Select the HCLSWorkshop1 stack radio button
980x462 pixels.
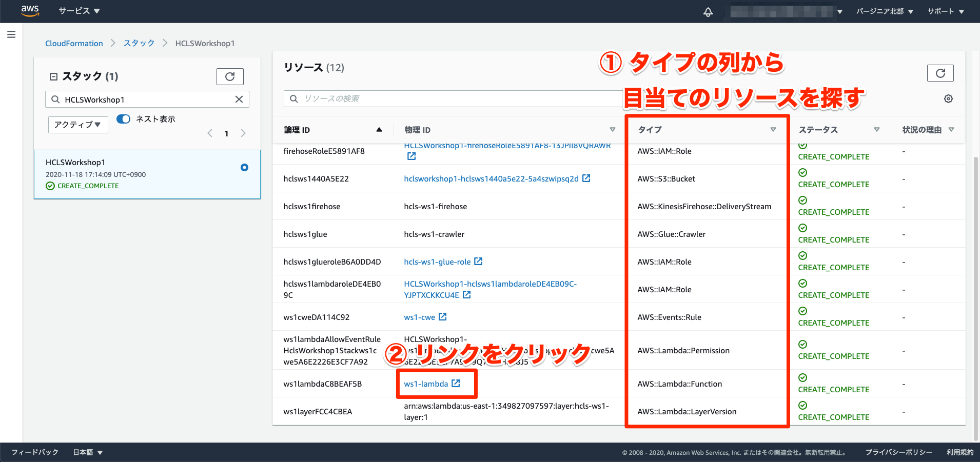[244, 167]
